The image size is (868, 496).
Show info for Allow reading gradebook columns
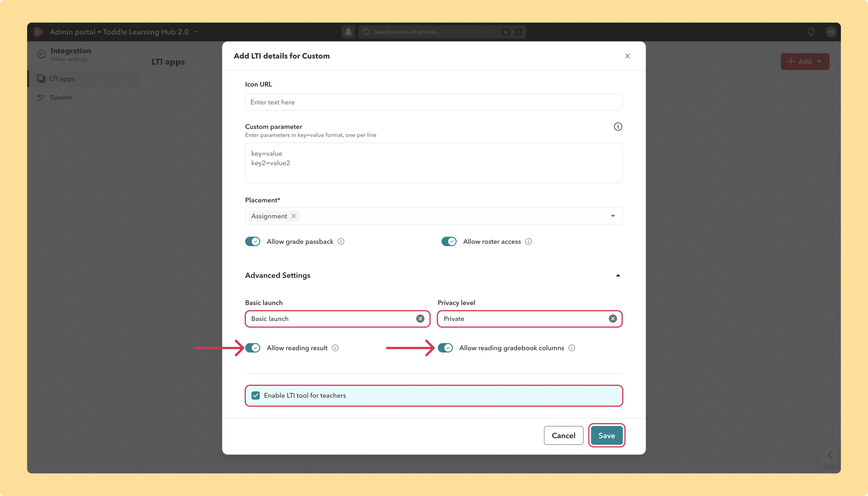click(572, 348)
